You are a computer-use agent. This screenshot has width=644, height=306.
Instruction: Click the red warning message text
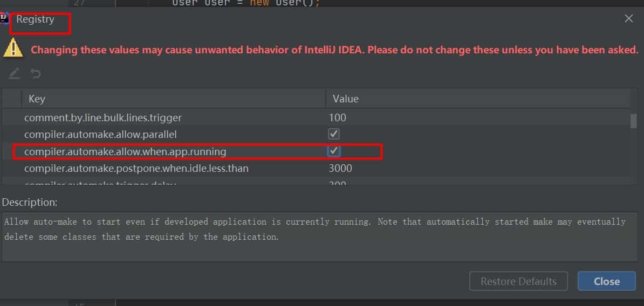335,50
